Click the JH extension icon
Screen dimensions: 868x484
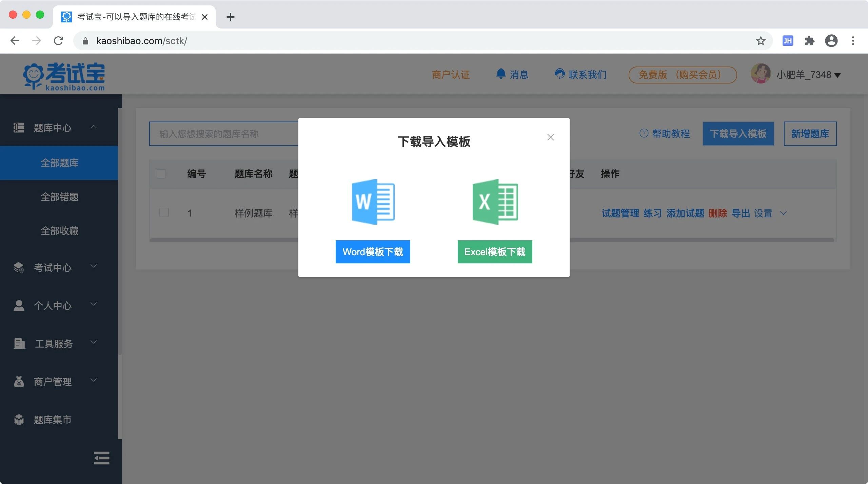[x=787, y=41]
